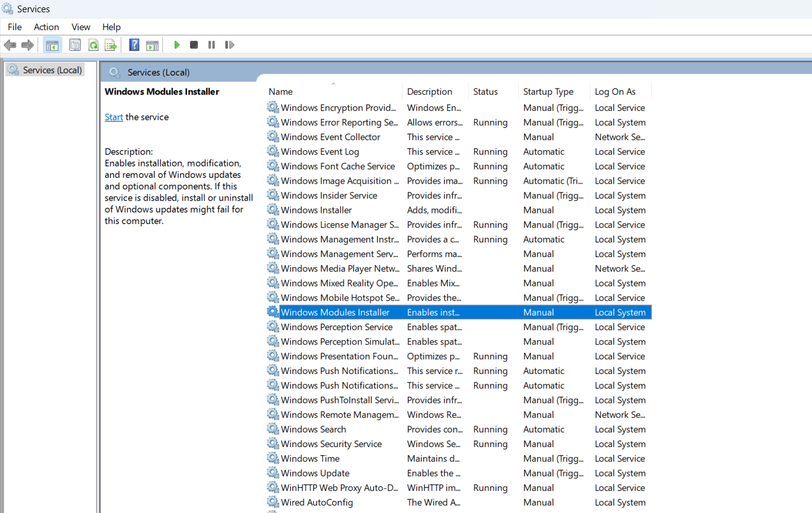Click 'Maintains d...' description of Windows Time
The image size is (812, 513).
(433, 458)
